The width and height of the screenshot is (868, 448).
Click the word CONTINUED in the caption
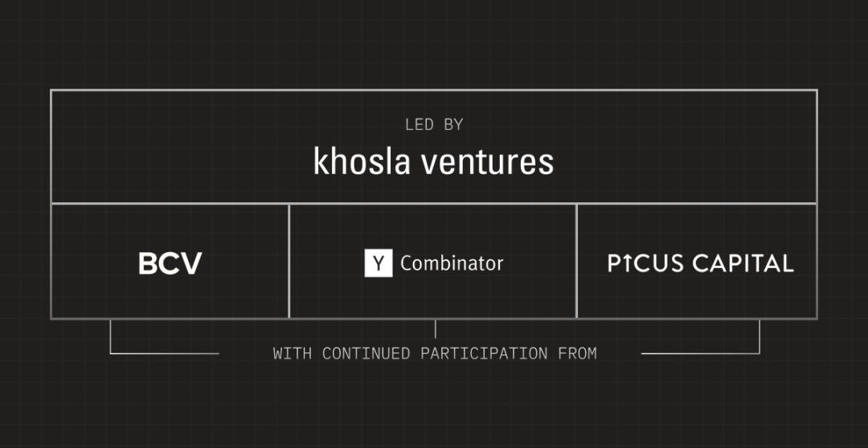click(366, 353)
